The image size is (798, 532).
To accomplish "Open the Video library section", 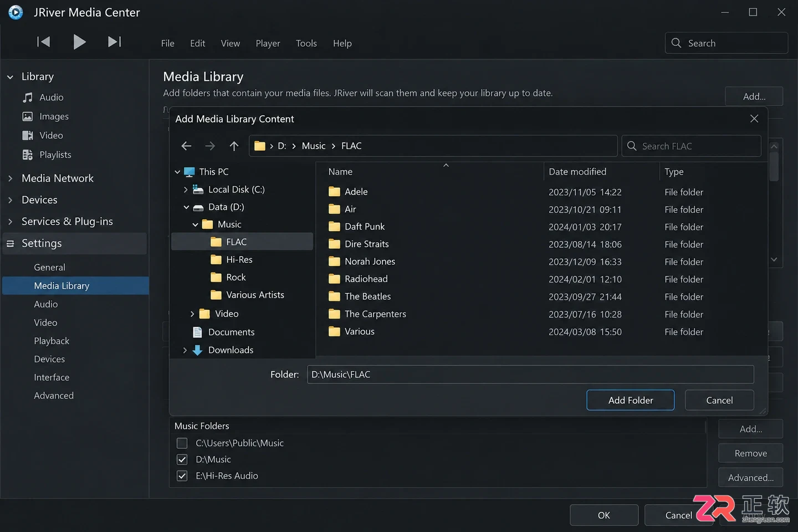I will [x=43, y=135].
